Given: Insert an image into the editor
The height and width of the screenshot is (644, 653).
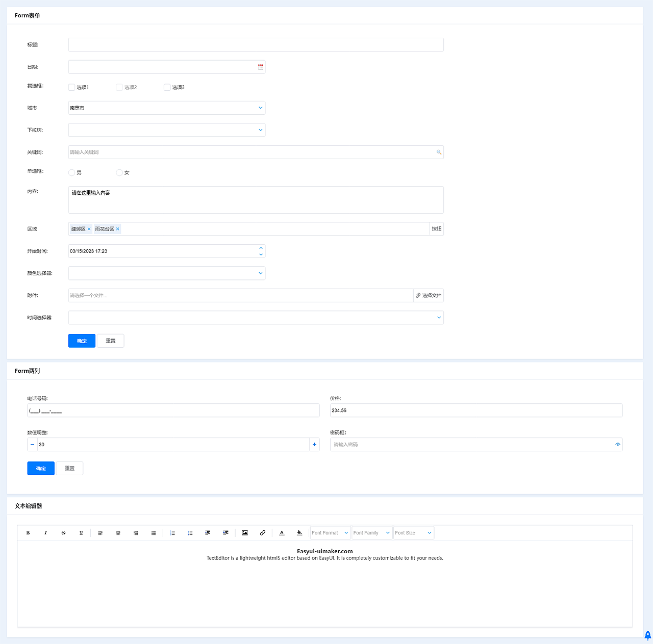Looking at the screenshot, I should [x=245, y=532].
